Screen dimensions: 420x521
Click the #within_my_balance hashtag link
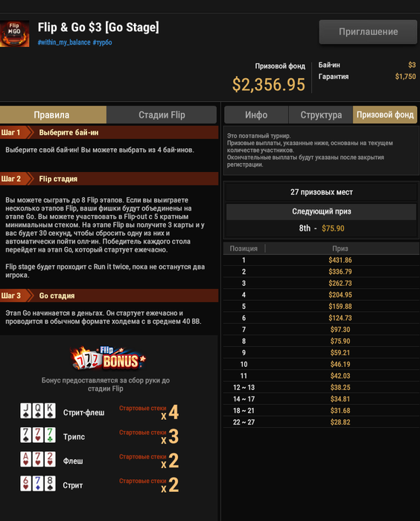pos(64,42)
